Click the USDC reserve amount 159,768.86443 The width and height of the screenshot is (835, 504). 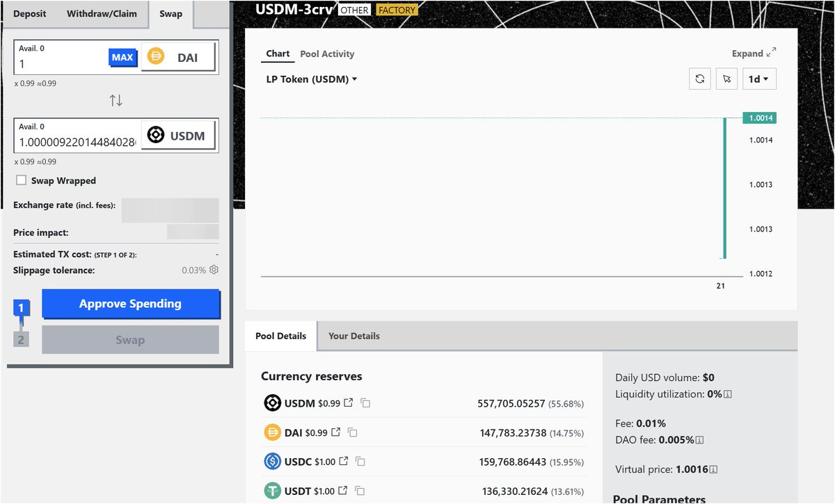tap(513, 462)
